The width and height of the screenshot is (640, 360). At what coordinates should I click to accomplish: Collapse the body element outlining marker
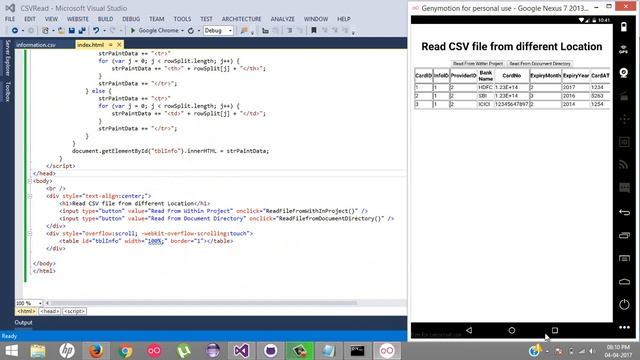[29, 181]
